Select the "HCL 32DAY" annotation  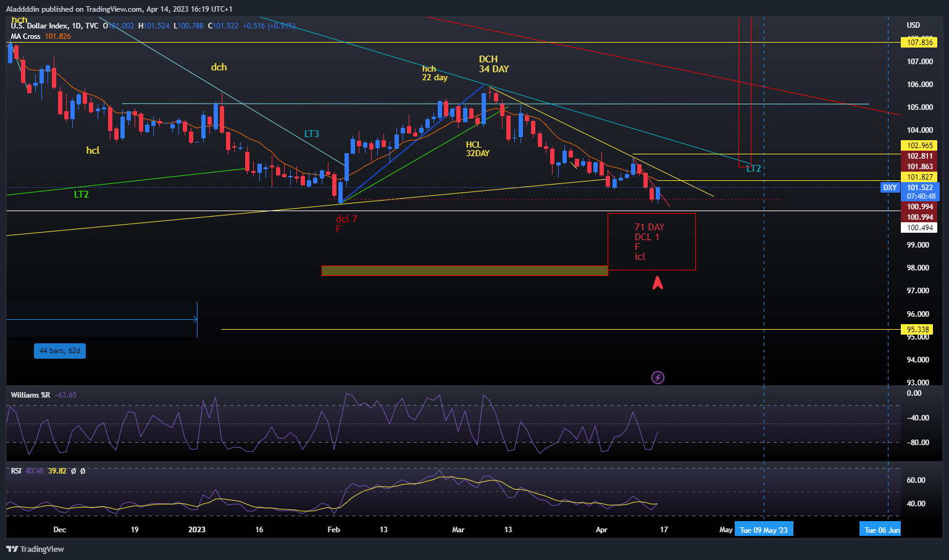(477, 149)
